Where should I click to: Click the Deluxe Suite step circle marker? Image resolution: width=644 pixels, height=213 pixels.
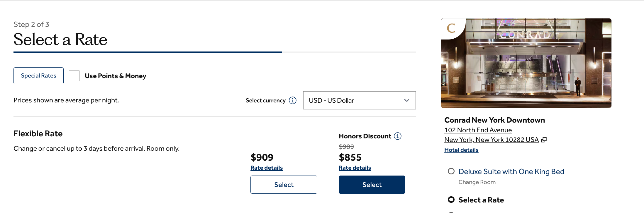[451, 171]
